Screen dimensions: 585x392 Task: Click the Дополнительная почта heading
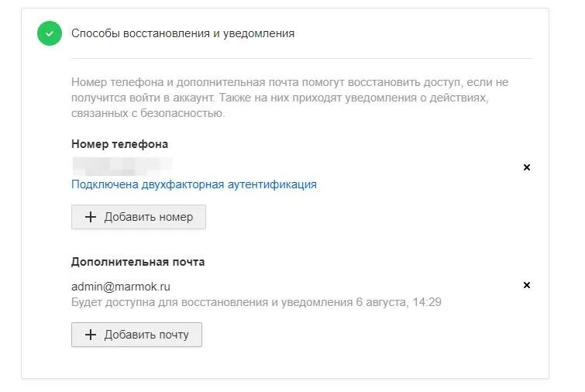(x=138, y=262)
